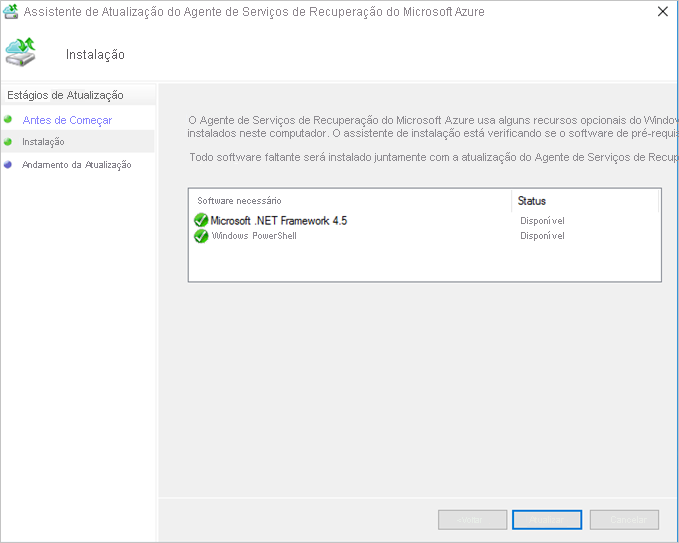Click the green checkmark for Microsoft .NET Framework 4.5
679x543 pixels.
[201, 220]
